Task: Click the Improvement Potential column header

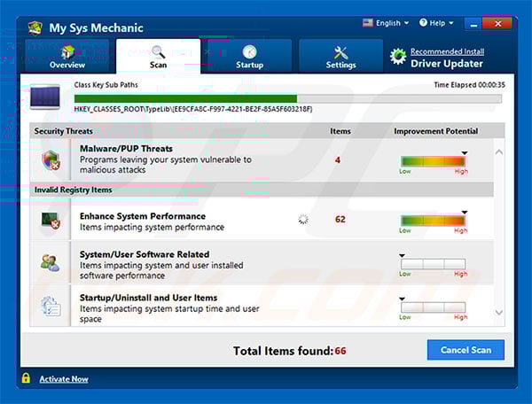Action: click(435, 131)
